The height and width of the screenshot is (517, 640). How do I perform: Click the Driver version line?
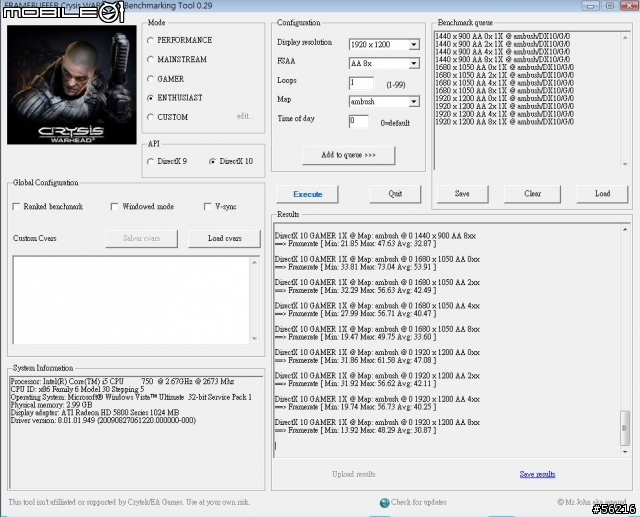tap(103, 420)
